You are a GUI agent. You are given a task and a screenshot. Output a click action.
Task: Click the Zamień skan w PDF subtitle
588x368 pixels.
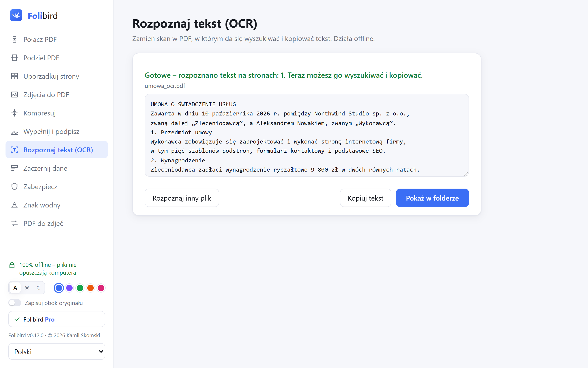pyautogui.click(x=253, y=39)
